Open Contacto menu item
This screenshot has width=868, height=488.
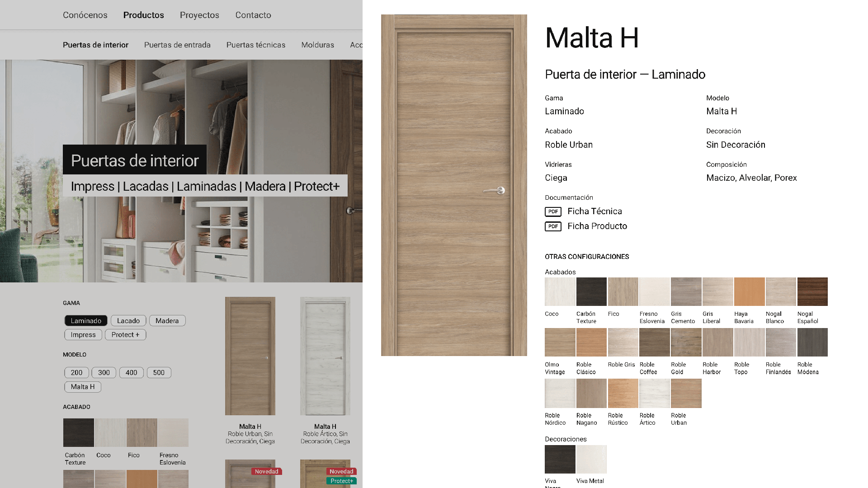point(253,15)
